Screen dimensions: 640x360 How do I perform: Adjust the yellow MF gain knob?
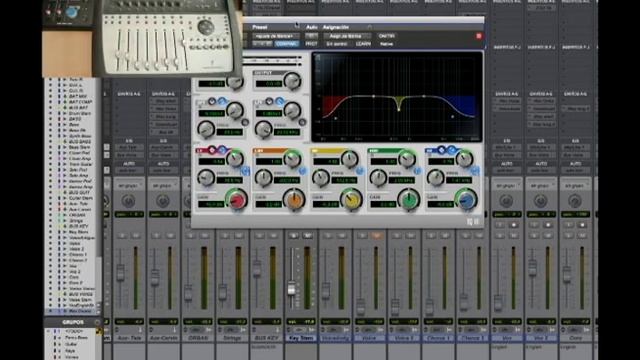pos(351,200)
